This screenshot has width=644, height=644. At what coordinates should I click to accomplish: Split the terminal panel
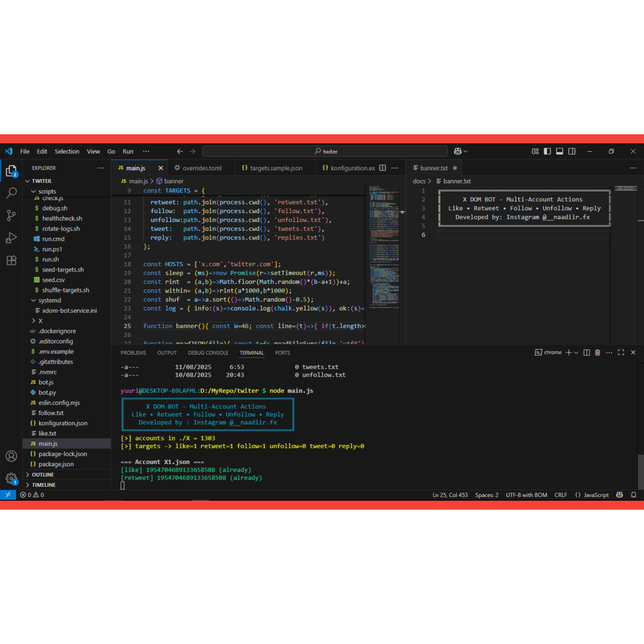[x=587, y=352]
